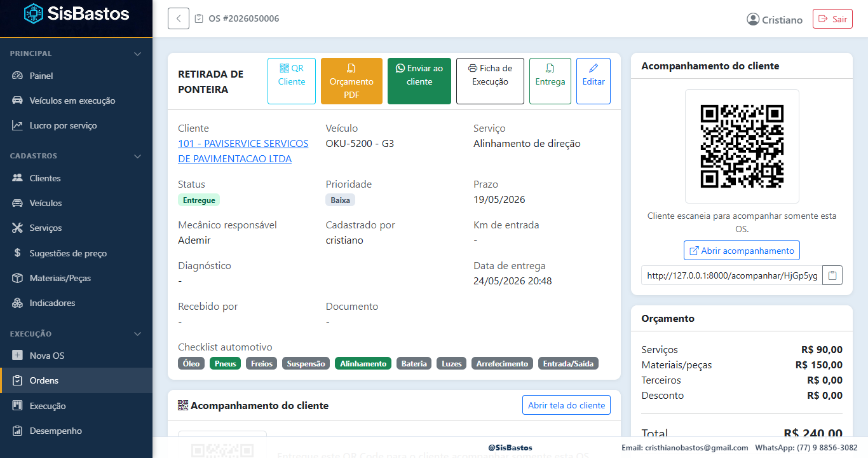Click delivery date 24/05/2026 20:48

[x=513, y=281]
